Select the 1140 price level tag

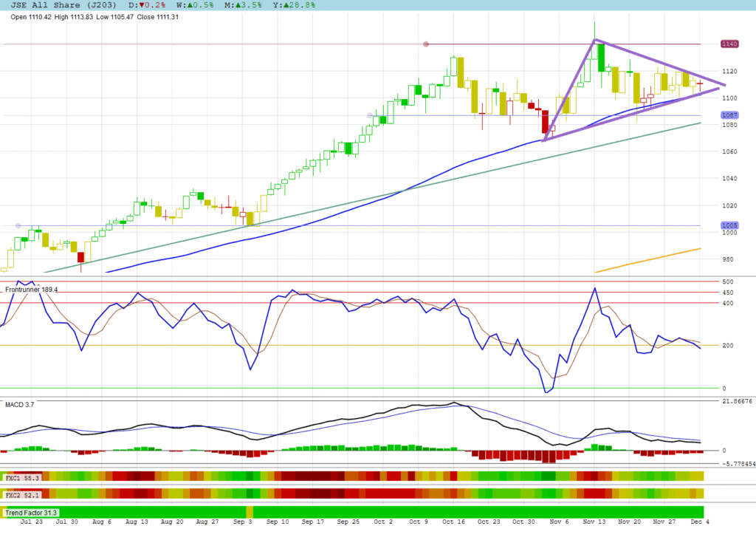point(729,44)
